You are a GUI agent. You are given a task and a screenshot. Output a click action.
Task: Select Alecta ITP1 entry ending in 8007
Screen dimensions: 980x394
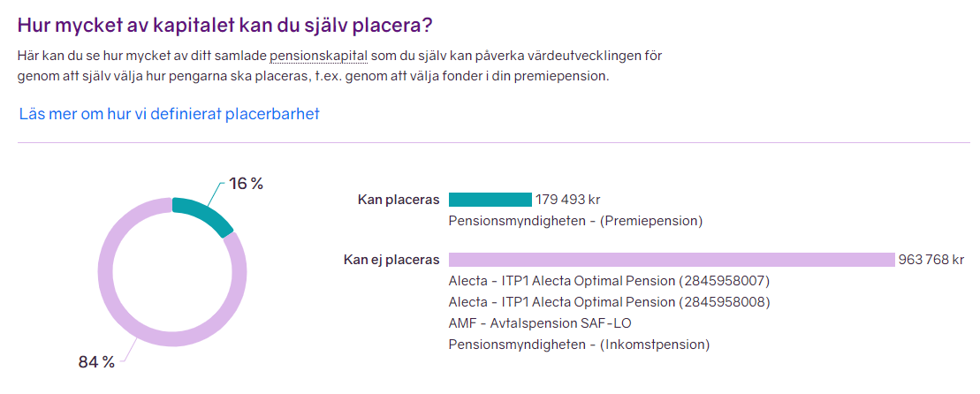(x=609, y=281)
